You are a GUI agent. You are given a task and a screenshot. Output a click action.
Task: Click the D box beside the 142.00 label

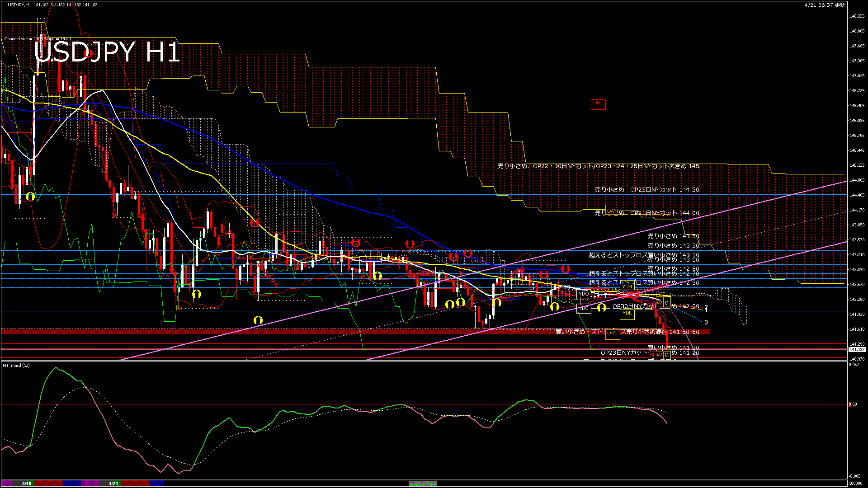point(667,301)
